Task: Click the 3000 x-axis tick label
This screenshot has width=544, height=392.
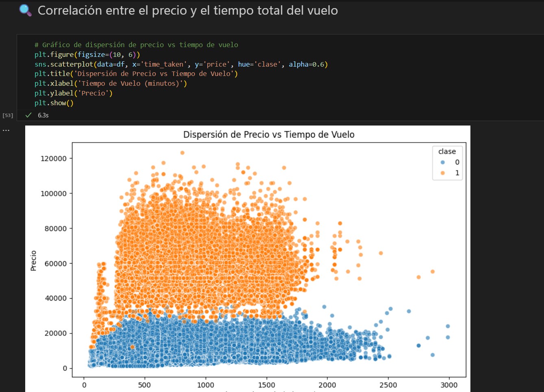Action: (x=449, y=385)
